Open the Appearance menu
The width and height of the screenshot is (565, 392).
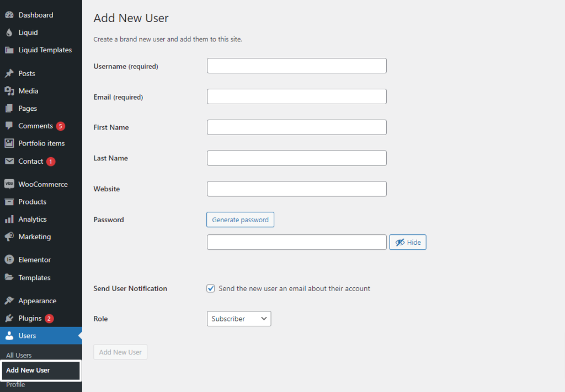[41, 300]
